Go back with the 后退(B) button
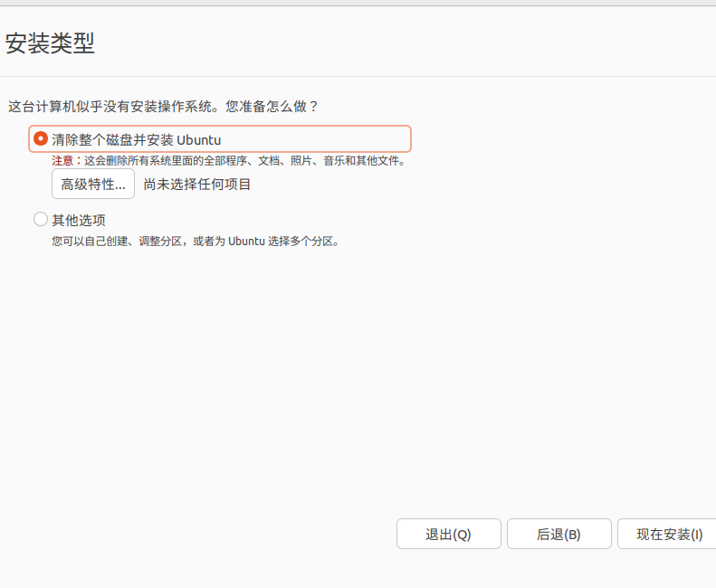 [x=558, y=534]
